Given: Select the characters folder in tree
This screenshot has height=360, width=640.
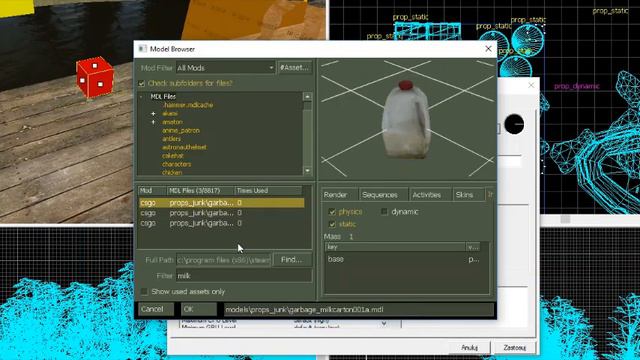Looking at the screenshot, I should (176, 164).
